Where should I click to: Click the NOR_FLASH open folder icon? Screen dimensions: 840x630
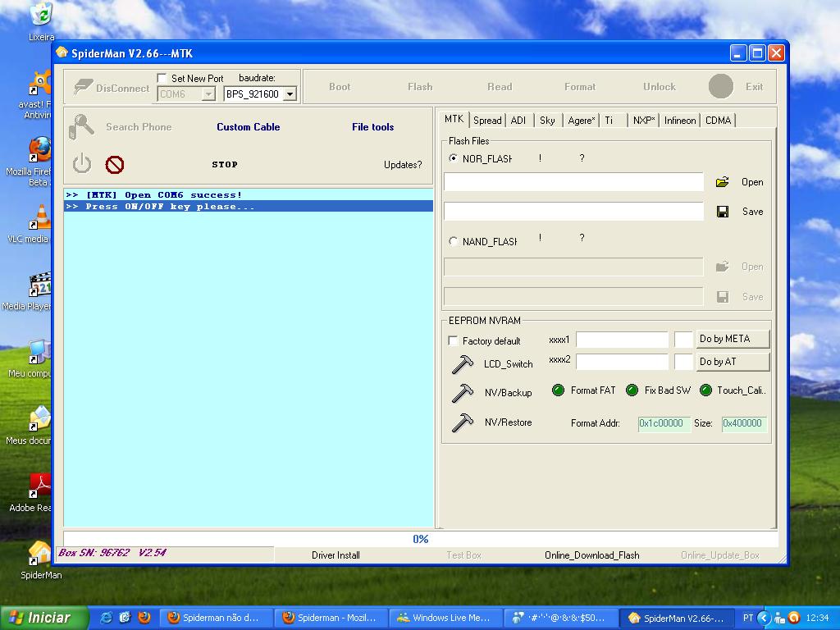[x=722, y=182]
